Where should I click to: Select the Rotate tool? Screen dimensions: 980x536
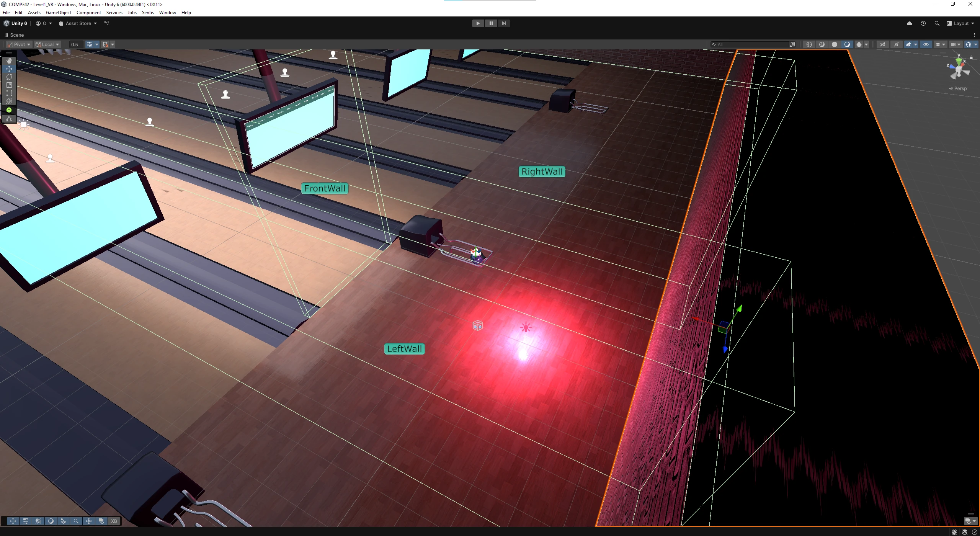9,77
